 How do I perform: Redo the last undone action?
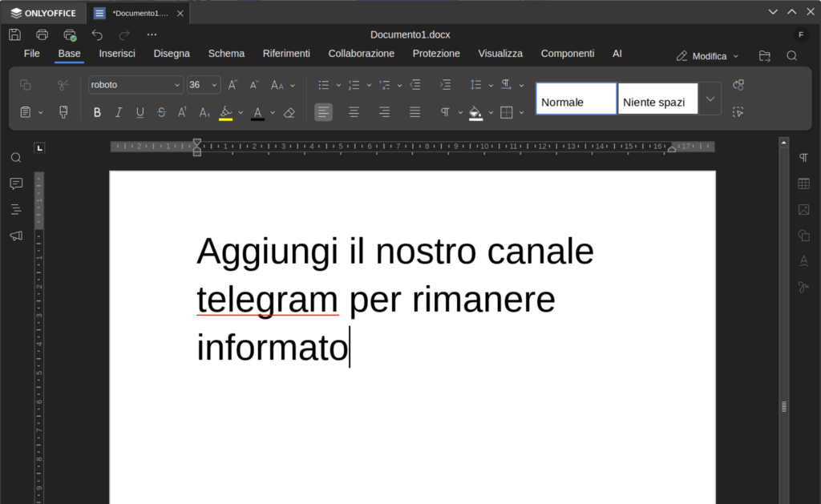tap(124, 34)
